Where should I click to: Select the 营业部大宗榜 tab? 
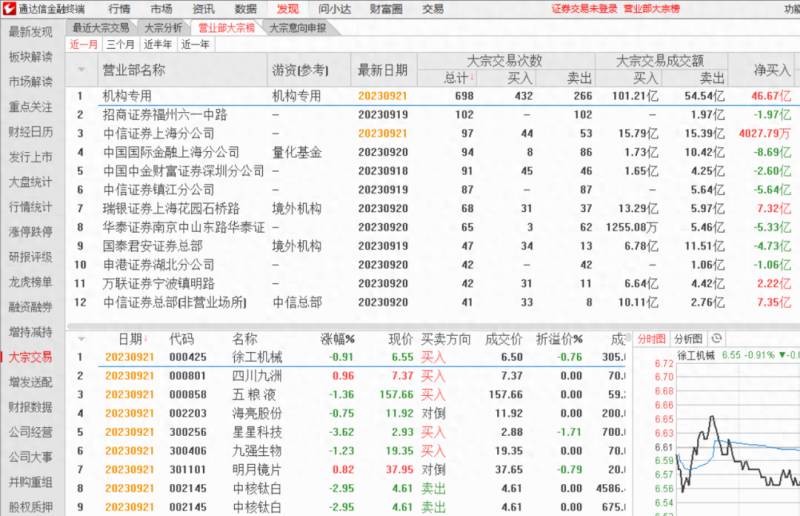point(226,28)
